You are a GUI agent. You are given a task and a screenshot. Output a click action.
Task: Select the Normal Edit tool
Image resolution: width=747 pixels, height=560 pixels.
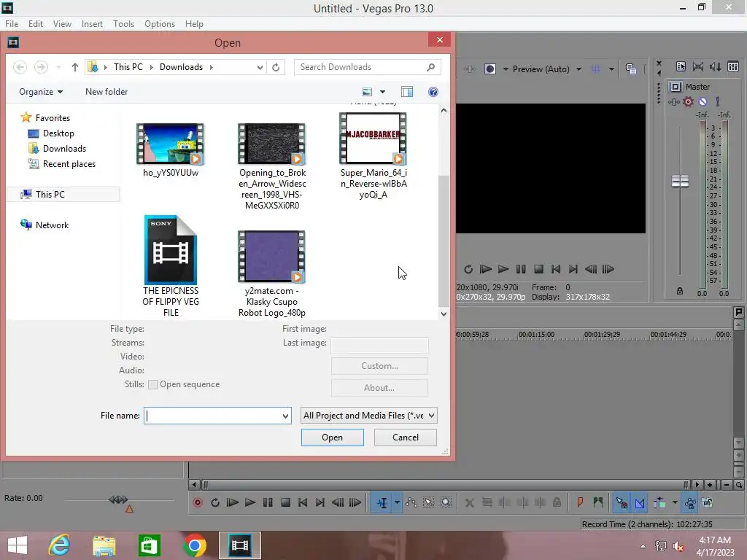382,502
